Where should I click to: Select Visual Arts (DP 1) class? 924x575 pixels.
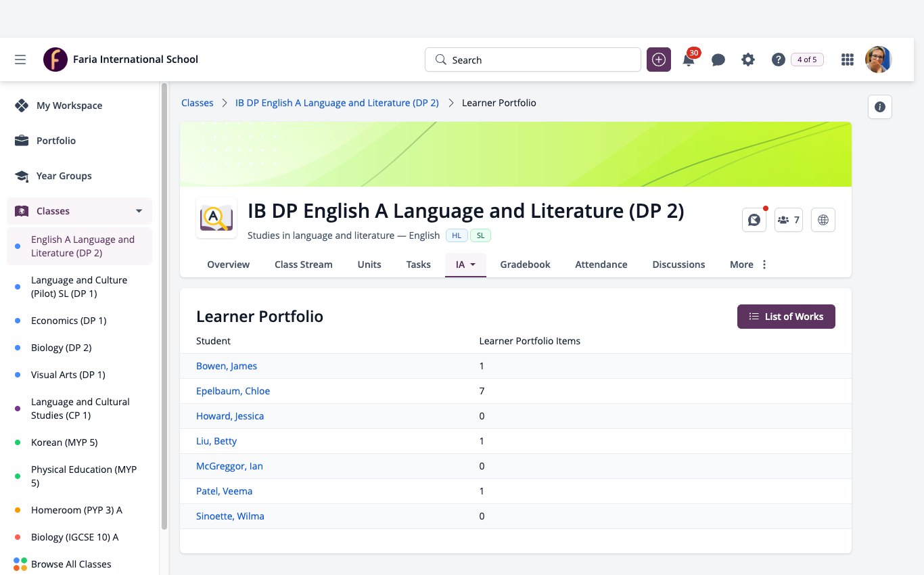68,375
